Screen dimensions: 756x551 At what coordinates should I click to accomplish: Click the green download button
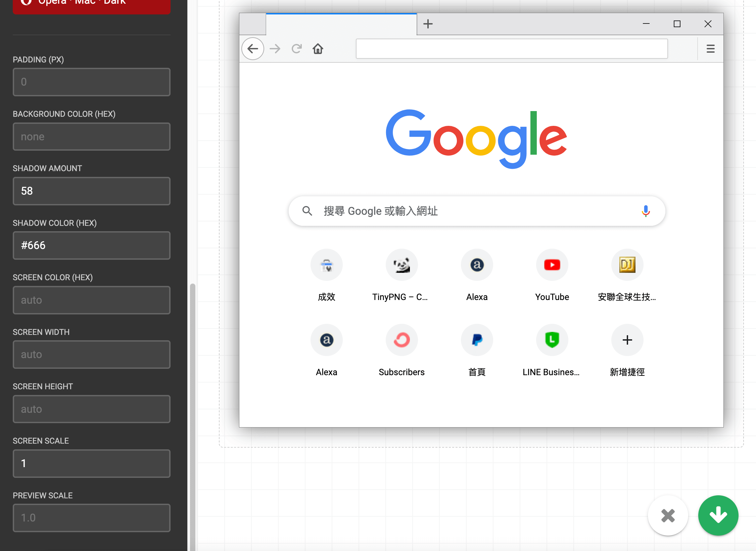(x=718, y=516)
